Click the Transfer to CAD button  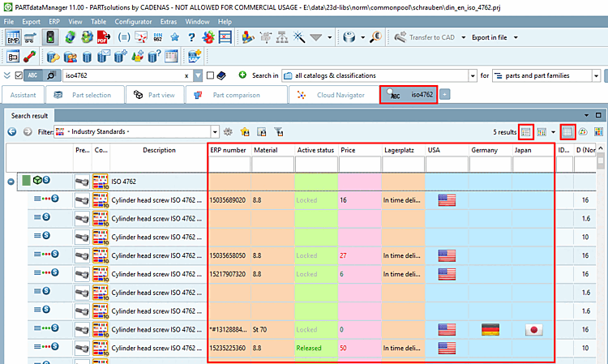(x=425, y=37)
